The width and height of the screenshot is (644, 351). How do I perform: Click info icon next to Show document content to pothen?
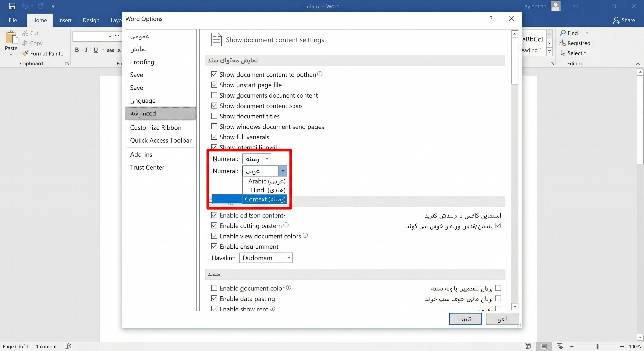(320, 74)
